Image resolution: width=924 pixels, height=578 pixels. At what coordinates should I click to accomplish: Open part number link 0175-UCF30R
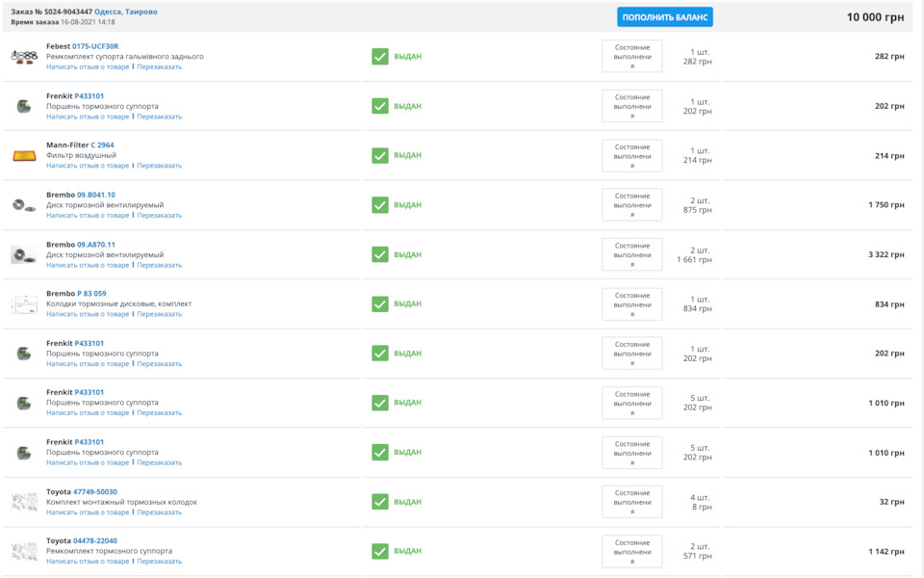pos(95,46)
